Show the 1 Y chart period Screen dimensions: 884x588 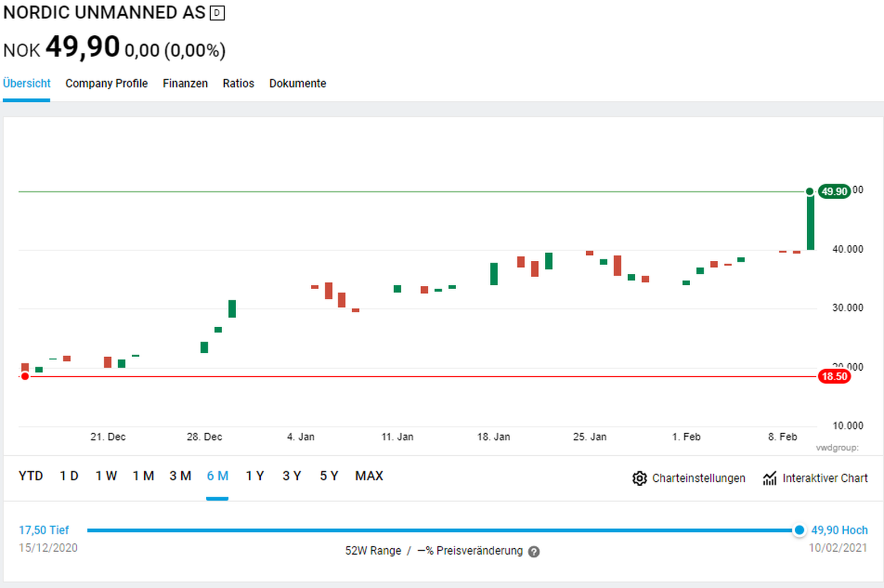tap(255, 476)
